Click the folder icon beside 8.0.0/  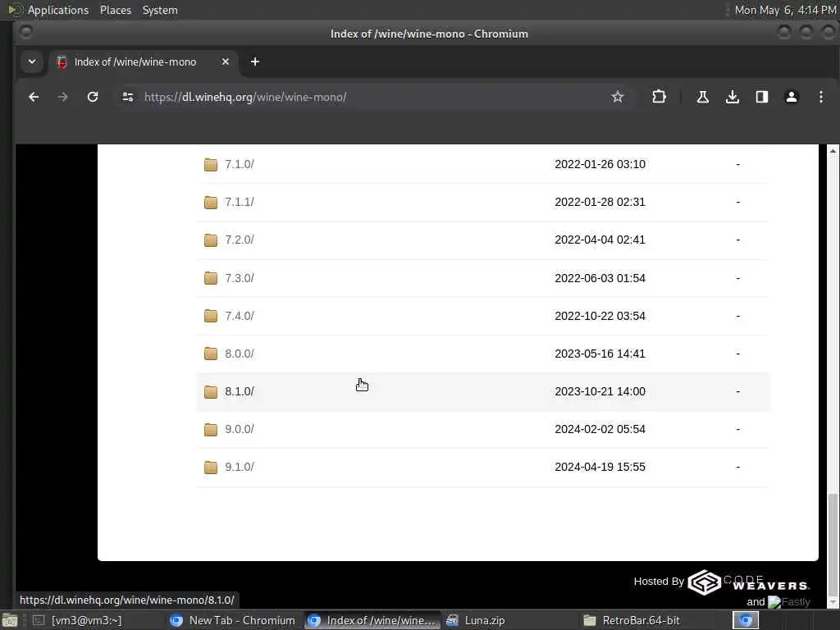(x=211, y=354)
